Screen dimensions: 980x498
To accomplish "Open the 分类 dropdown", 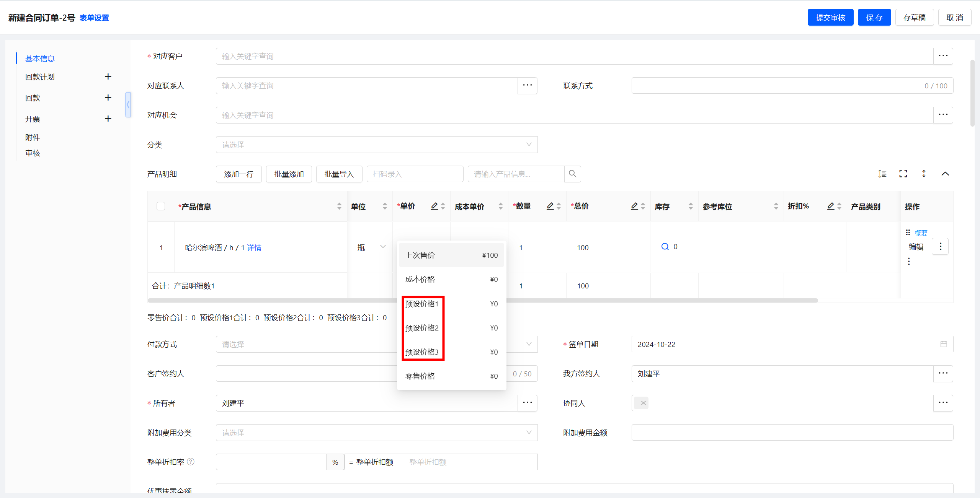I will pyautogui.click(x=377, y=145).
